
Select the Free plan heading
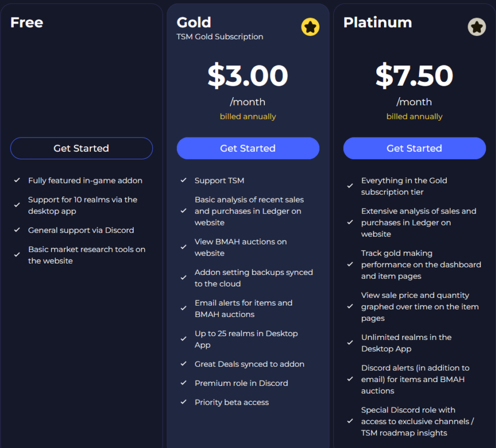(27, 22)
